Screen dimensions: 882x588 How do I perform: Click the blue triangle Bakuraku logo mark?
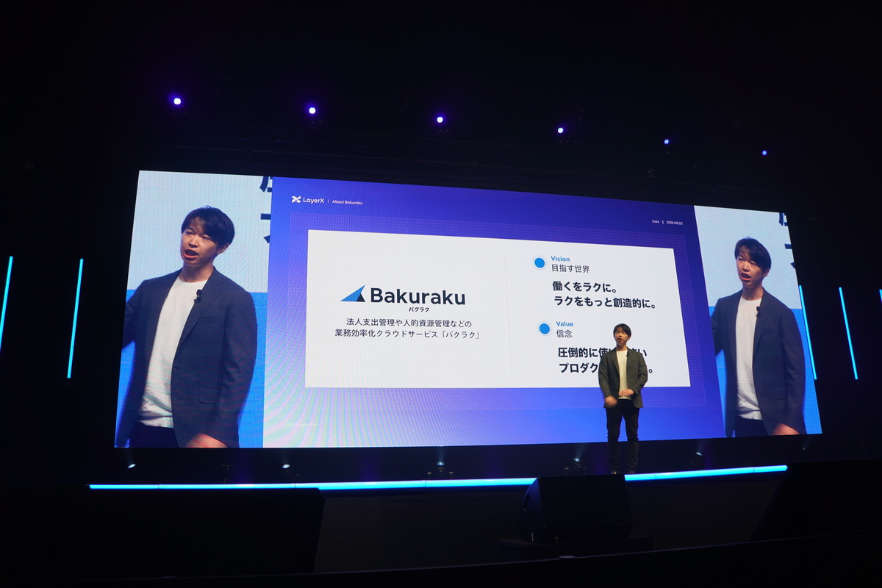(x=354, y=294)
